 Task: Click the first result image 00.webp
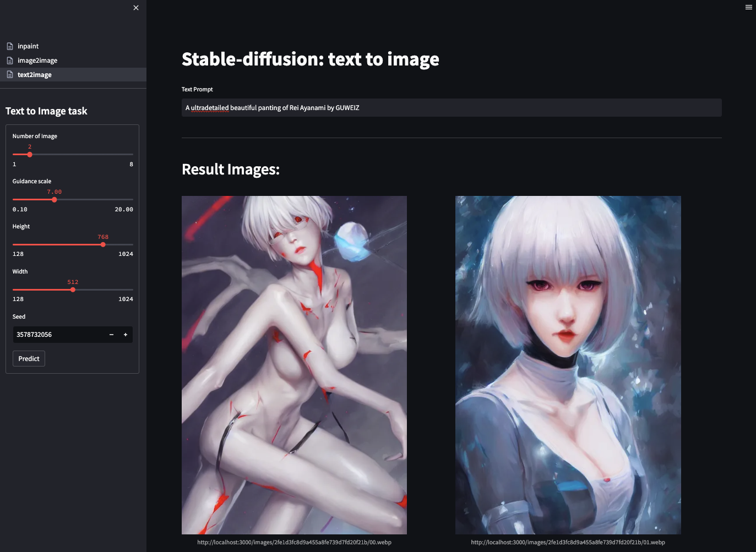pyautogui.click(x=294, y=365)
